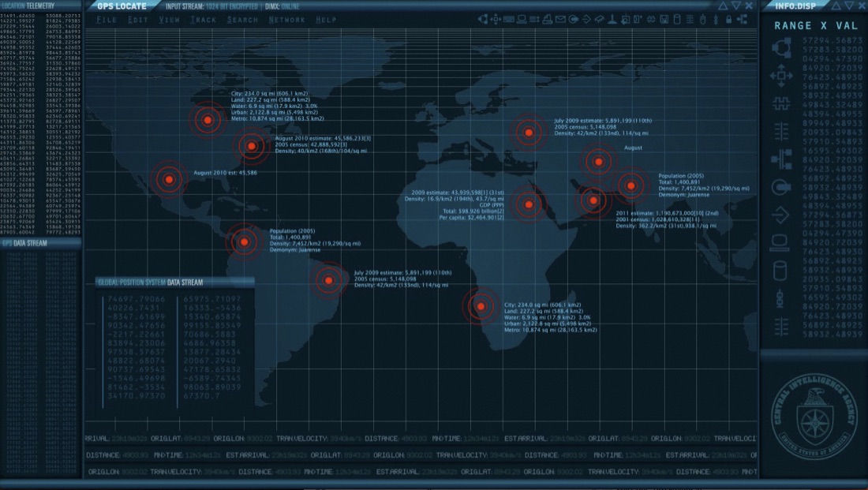Click the share-node icon in top toolbar

pyautogui.click(x=483, y=20)
